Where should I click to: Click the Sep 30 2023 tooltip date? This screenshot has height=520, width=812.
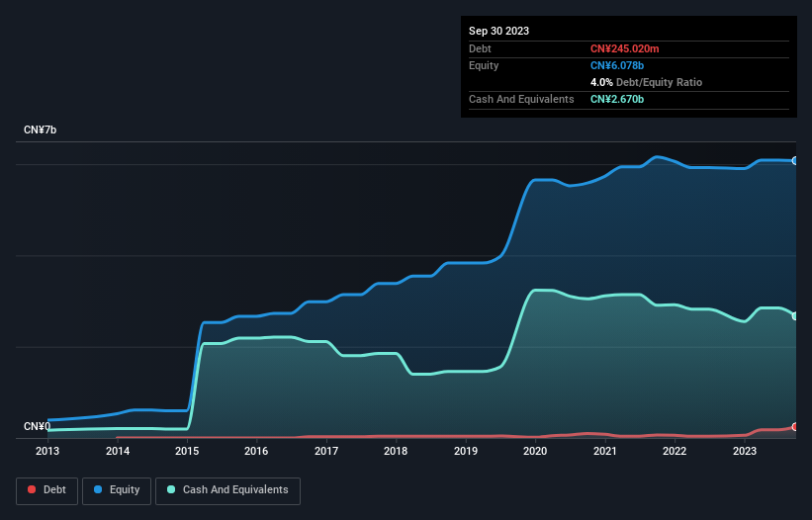pos(498,31)
